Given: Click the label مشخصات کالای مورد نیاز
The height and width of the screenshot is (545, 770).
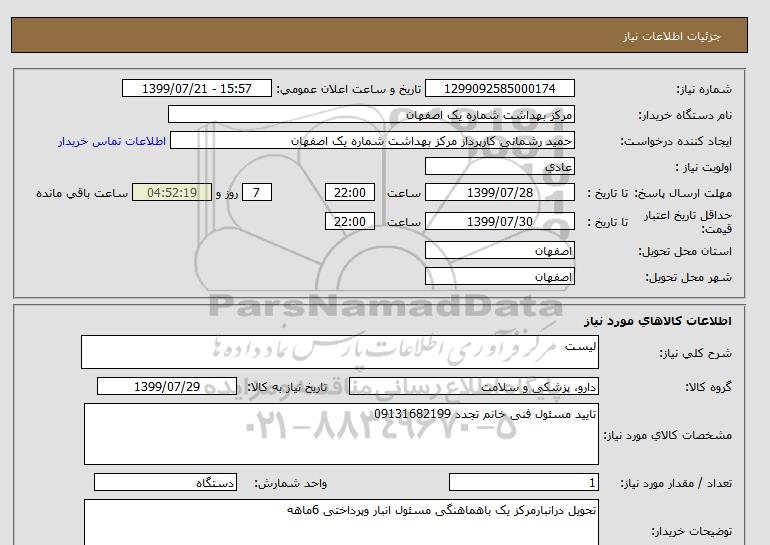Looking at the screenshot, I should point(668,435).
